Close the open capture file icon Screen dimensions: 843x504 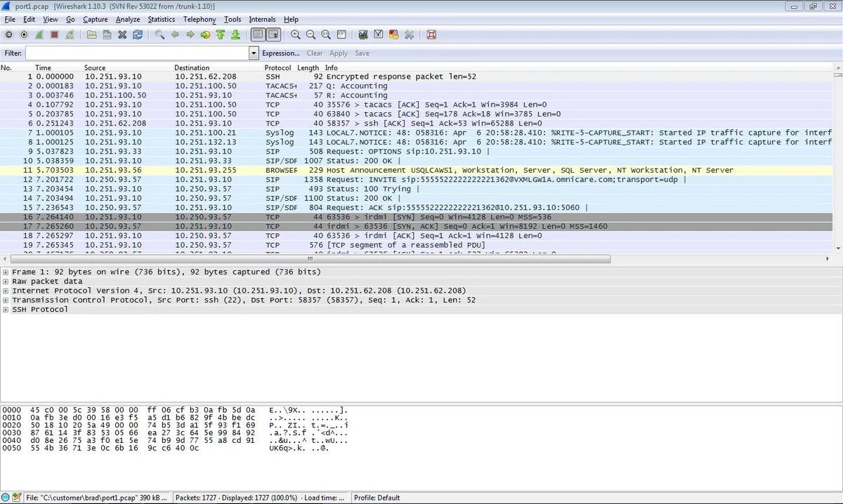click(121, 34)
